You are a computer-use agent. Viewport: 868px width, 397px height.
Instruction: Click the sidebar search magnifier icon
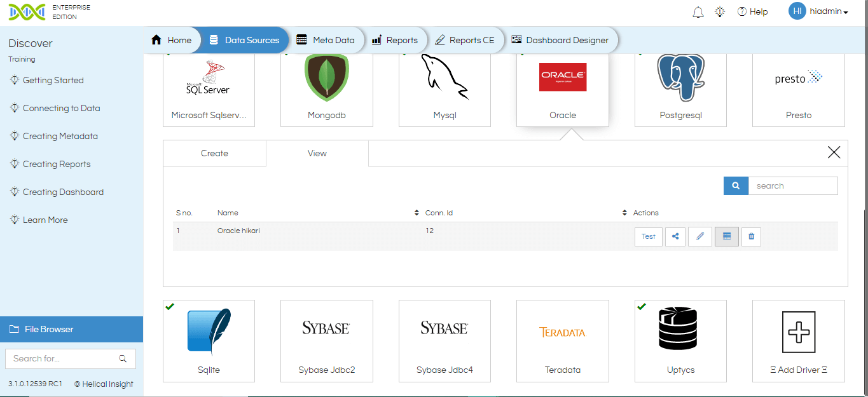point(123,358)
